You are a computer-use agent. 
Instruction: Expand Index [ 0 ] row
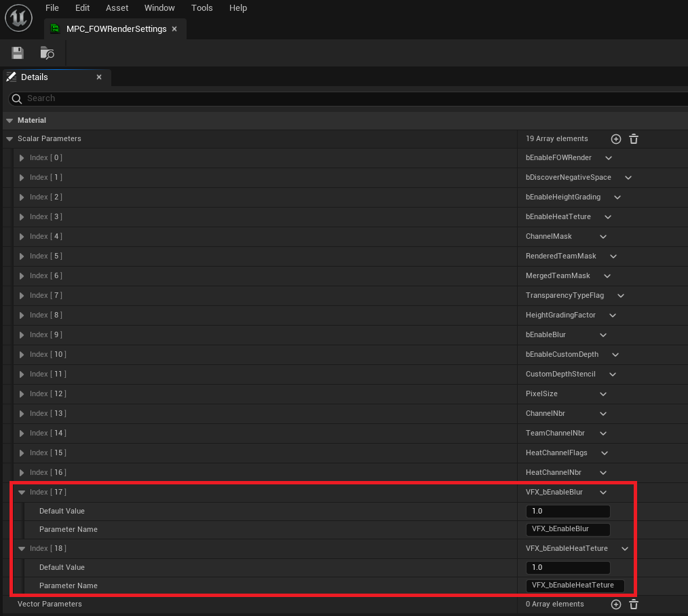click(x=22, y=158)
